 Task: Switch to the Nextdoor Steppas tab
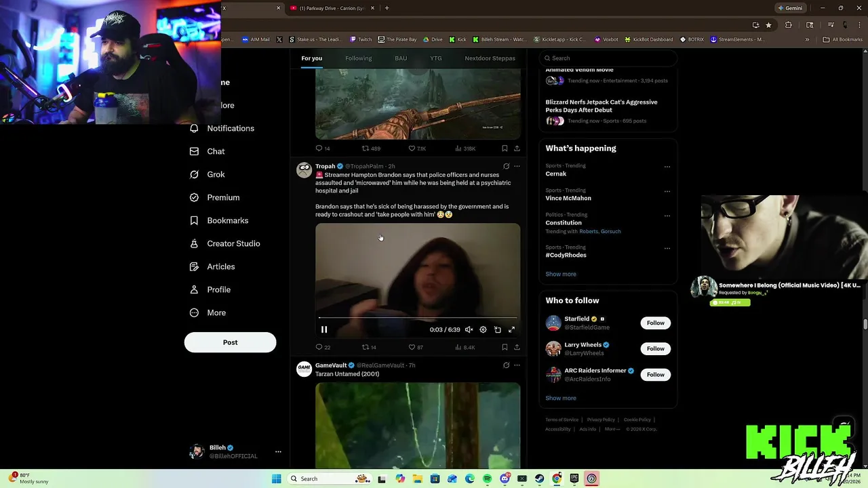point(490,58)
